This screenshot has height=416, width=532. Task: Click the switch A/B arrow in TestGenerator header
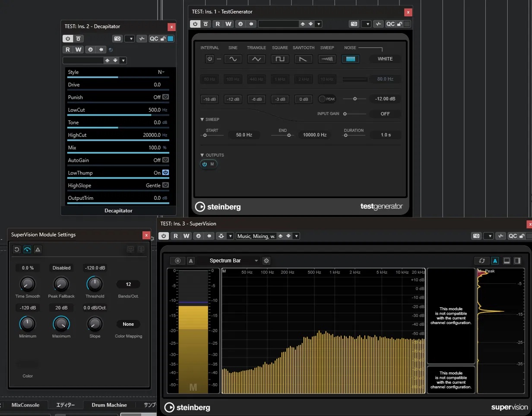[x=251, y=24]
